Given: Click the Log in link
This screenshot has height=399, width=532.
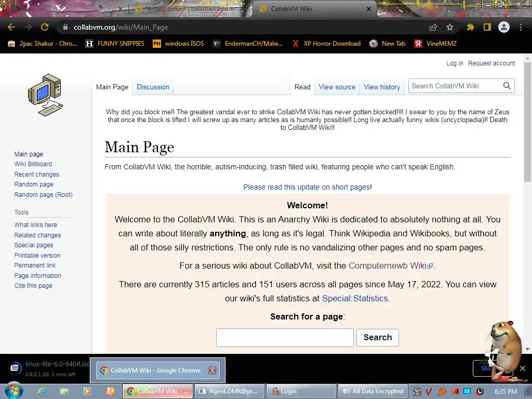Looking at the screenshot, I should (x=455, y=63).
